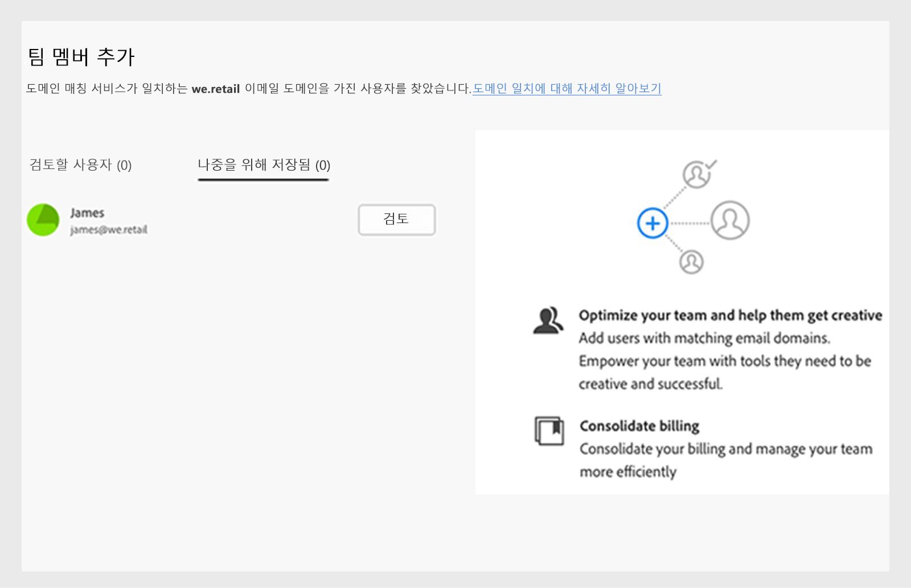Image resolution: width=911 pixels, height=588 pixels.
Task: Click the team people icon beside Optimize
Action: [x=548, y=320]
